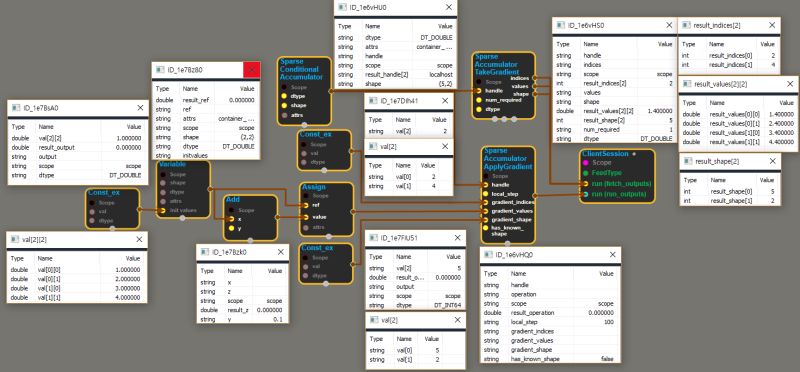Screen dimensions: 800x372
Task: Select the ref pin on Assign node
Action: click(x=305, y=205)
